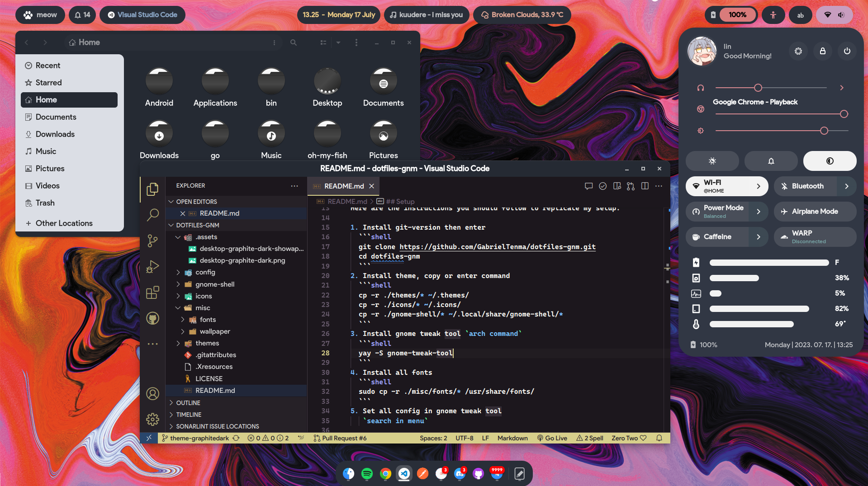Click Go Live in status bar
The width and height of the screenshot is (868, 486).
(x=552, y=438)
